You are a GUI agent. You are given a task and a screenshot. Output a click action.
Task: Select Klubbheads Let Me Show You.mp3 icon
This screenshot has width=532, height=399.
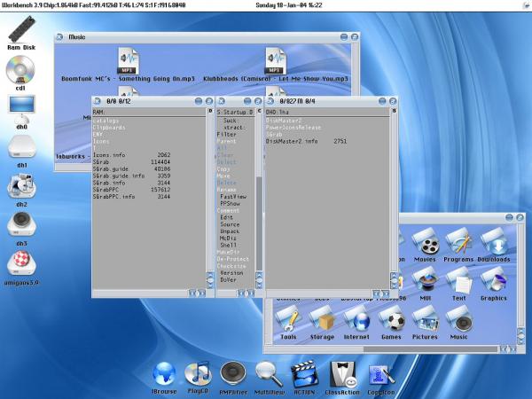tap(276, 61)
